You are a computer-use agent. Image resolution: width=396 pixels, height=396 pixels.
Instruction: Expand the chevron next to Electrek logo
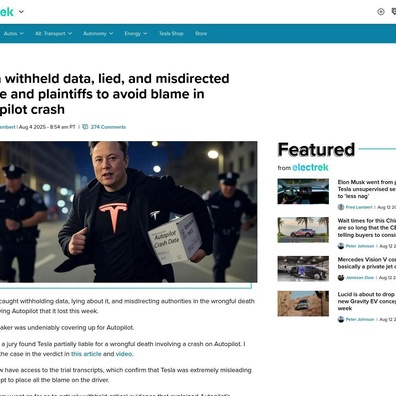pyautogui.click(x=21, y=12)
